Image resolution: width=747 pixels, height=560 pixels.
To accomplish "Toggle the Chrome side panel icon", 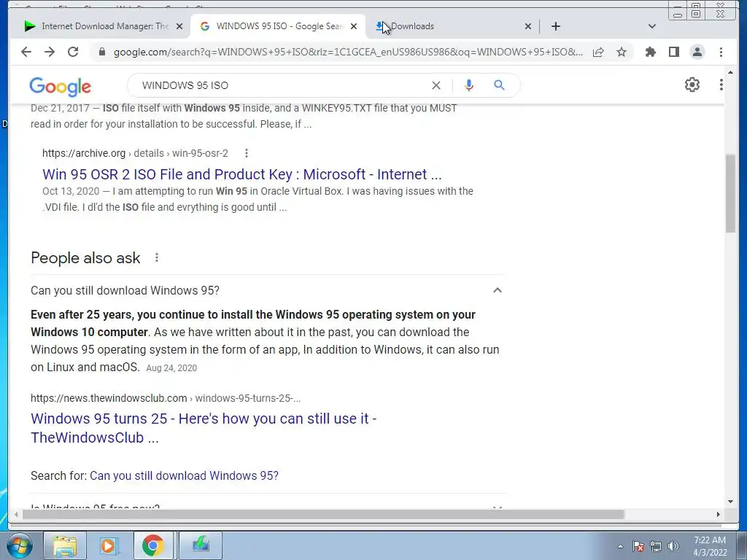I will [x=673, y=52].
